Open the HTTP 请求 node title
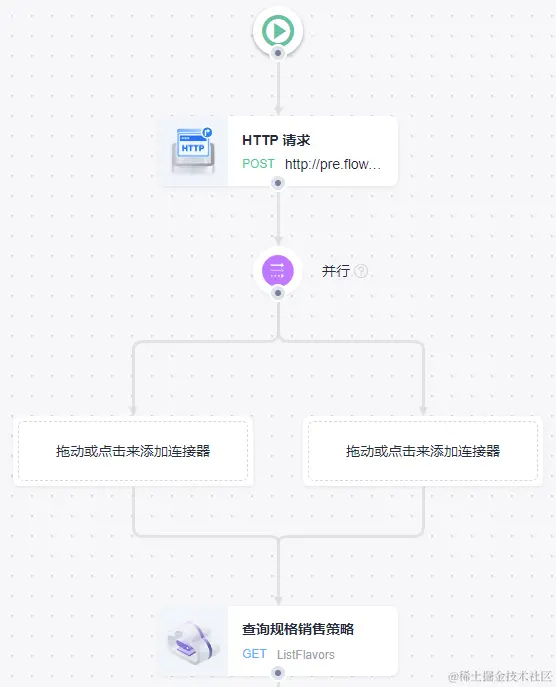The height and width of the screenshot is (687, 556). [x=276, y=140]
